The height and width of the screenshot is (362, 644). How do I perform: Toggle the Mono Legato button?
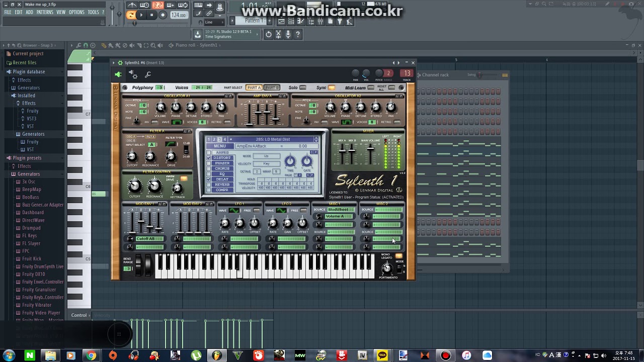(398, 256)
